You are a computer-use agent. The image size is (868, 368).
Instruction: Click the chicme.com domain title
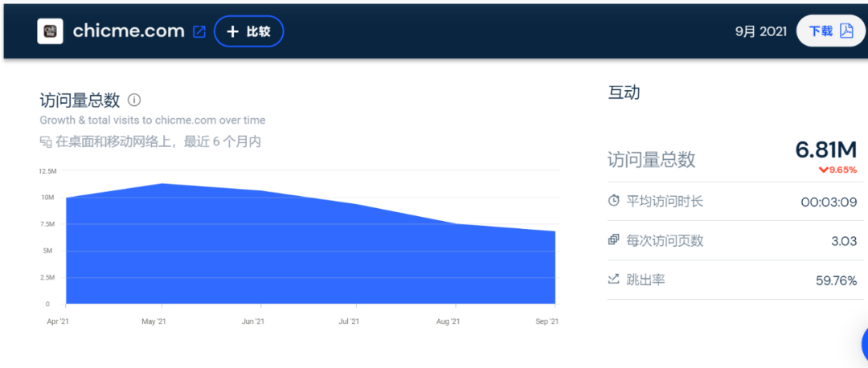pyautogui.click(x=129, y=31)
